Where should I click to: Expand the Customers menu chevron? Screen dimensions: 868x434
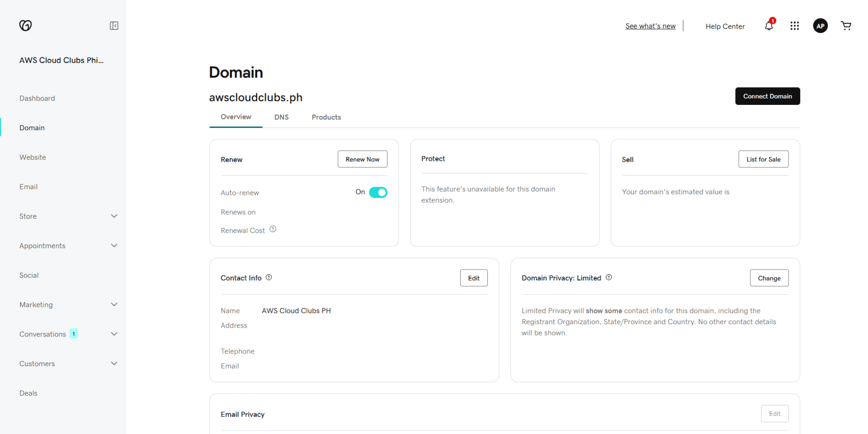(x=114, y=363)
